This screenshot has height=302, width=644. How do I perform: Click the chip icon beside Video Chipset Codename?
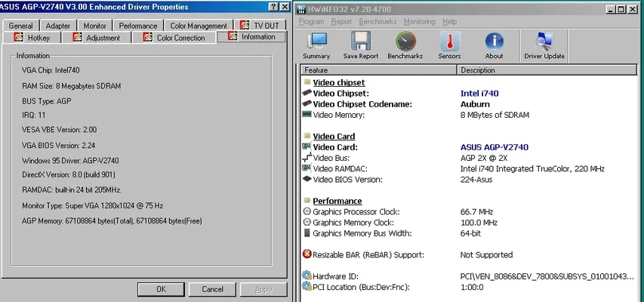[x=307, y=103]
